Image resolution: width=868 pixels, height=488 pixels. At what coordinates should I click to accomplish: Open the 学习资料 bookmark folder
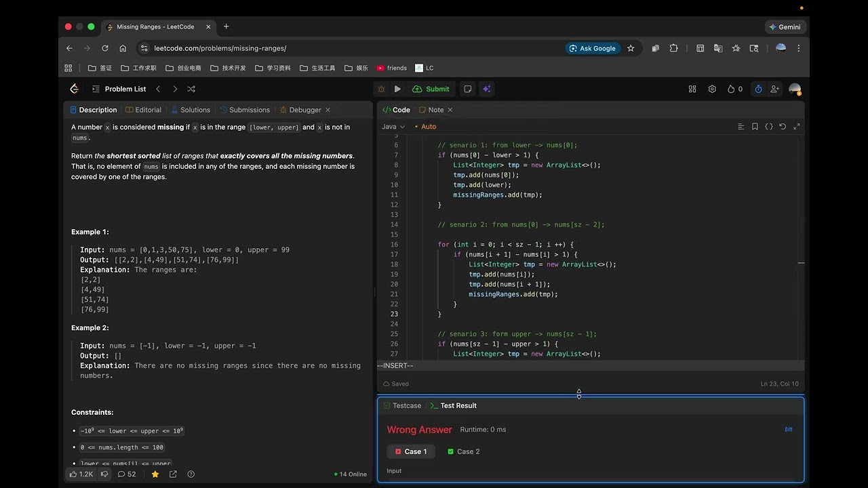click(x=273, y=68)
